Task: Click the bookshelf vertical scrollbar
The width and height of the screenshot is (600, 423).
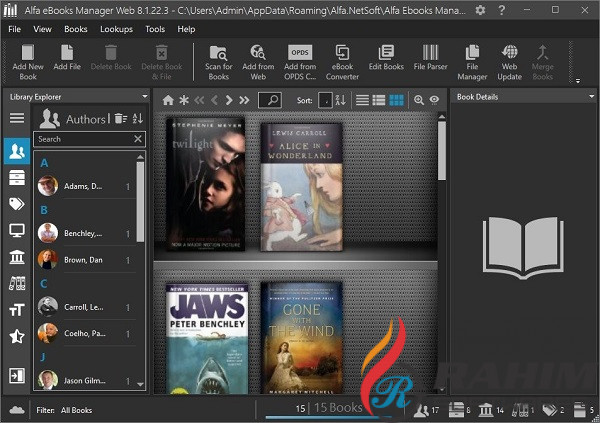Action: click(x=442, y=150)
